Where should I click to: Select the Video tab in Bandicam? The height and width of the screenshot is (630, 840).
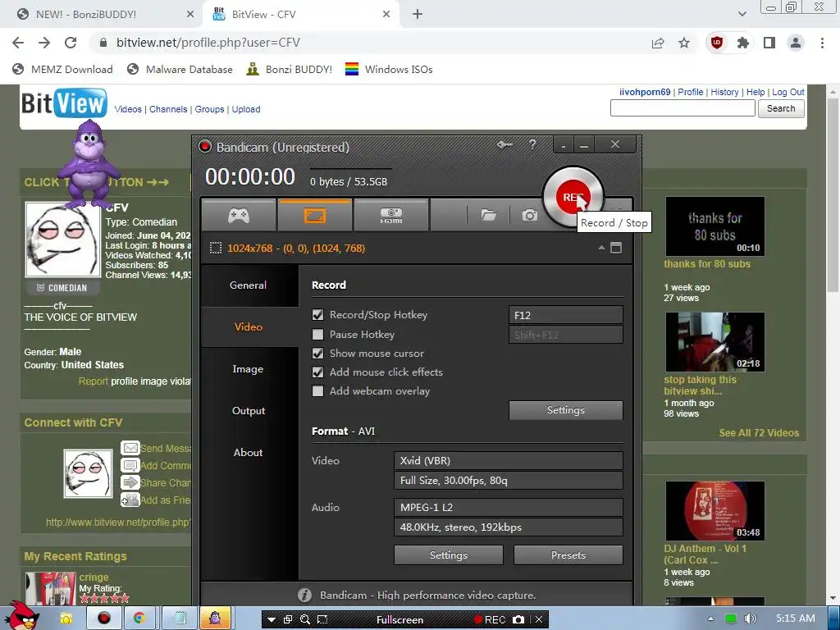(249, 326)
